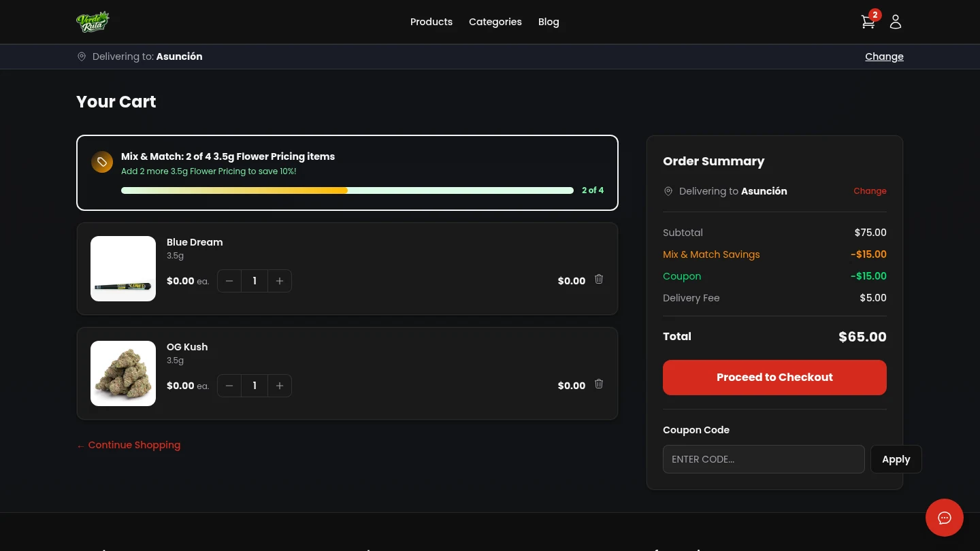Increase OG Kush quantity with plus
Image resolution: width=980 pixels, height=551 pixels.
(x=279, y=386)
